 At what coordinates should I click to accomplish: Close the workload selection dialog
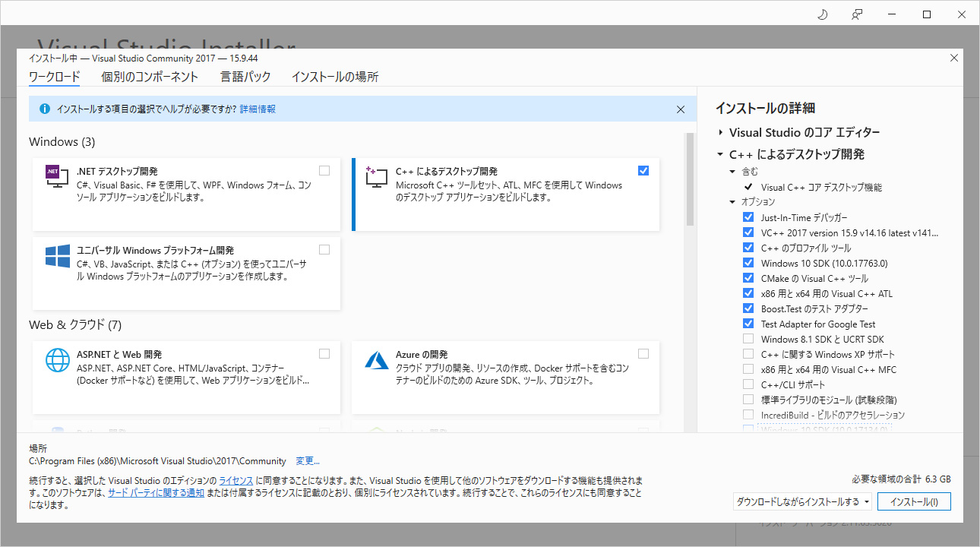[954, 58]
